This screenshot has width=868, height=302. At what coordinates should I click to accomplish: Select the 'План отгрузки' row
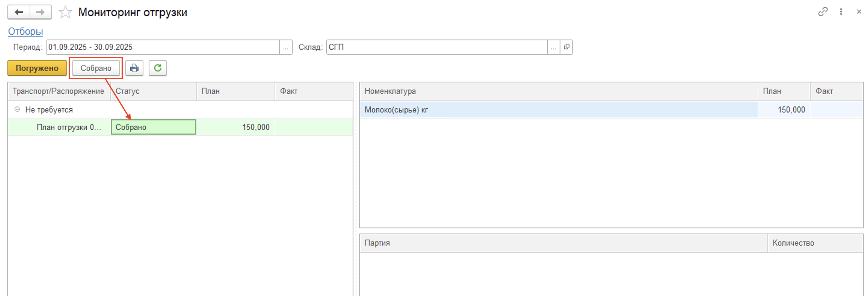[69, 127]
